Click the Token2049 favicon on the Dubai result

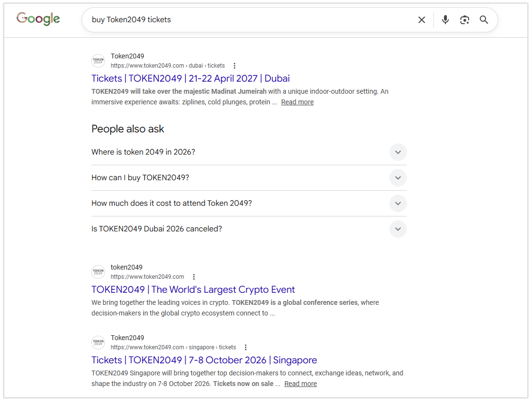point(98,60)
